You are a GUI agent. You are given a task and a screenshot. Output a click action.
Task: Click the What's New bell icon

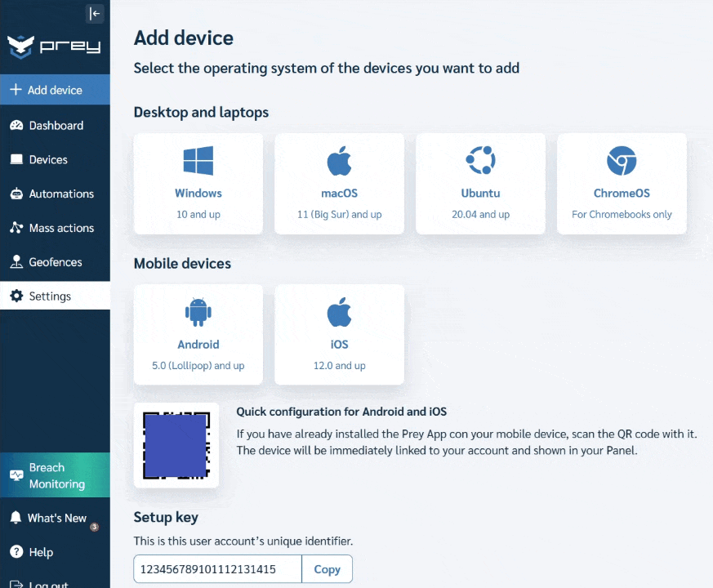[x=16, y=517]
